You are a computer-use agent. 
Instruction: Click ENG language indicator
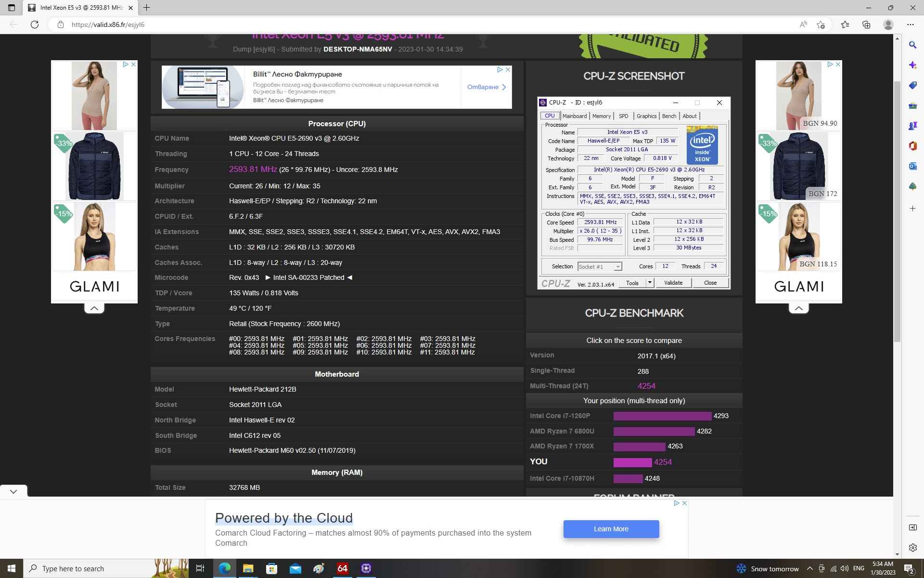[x=859, y=568]
